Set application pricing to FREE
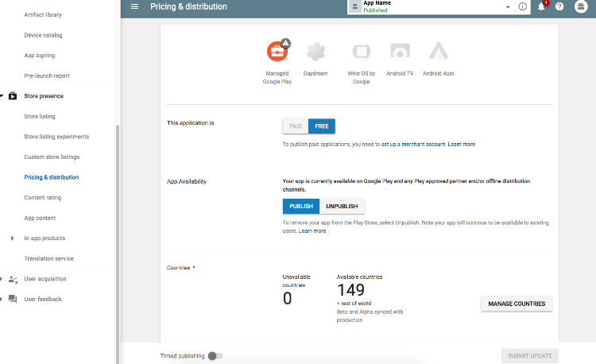Screen dimensions: 596x364 pyautogui.click(x=322, y=126)
